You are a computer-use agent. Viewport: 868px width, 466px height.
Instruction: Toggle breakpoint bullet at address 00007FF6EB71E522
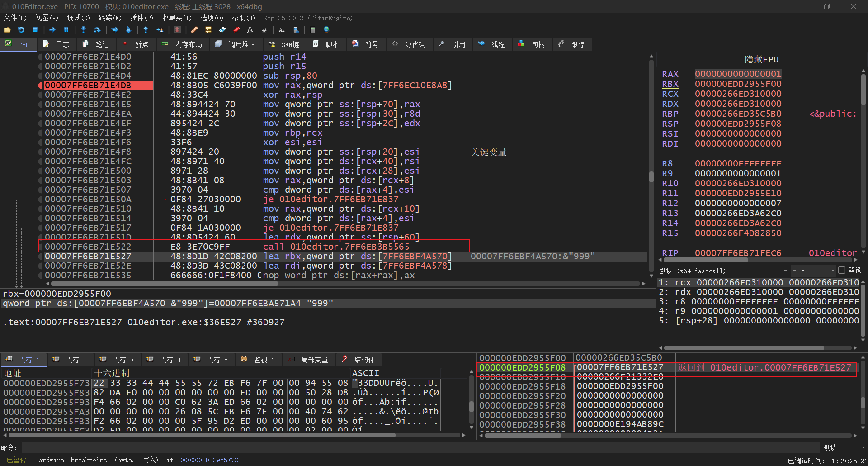(41, 247)
